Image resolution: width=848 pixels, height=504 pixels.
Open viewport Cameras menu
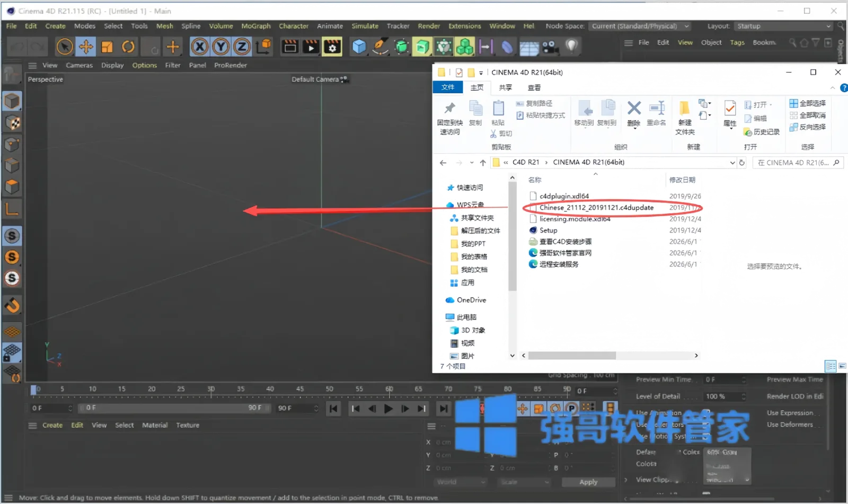tap(79, 65)
